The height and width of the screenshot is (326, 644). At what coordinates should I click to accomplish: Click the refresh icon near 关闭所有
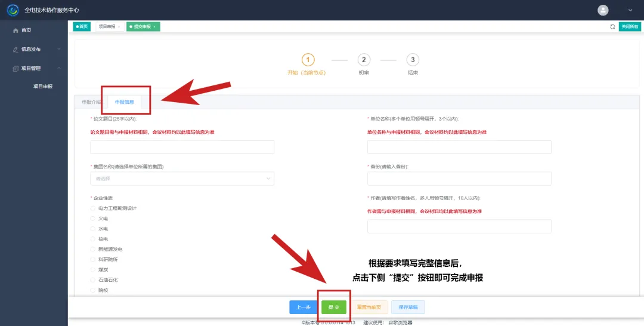pos(612,27)
